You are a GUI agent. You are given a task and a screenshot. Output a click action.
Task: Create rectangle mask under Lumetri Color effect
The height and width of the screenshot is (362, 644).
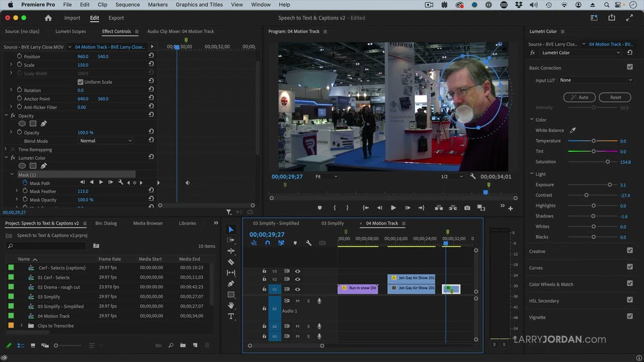(33, 166)
